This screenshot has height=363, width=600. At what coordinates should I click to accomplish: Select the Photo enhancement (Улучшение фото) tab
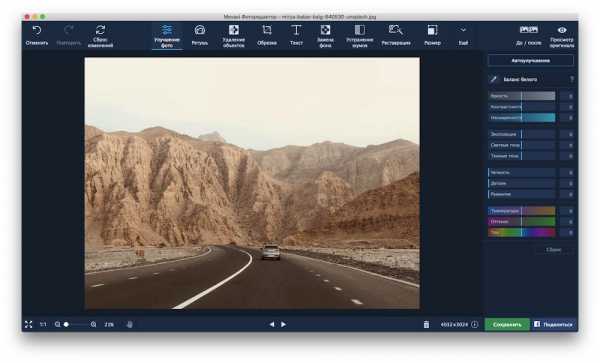(167, 36)
